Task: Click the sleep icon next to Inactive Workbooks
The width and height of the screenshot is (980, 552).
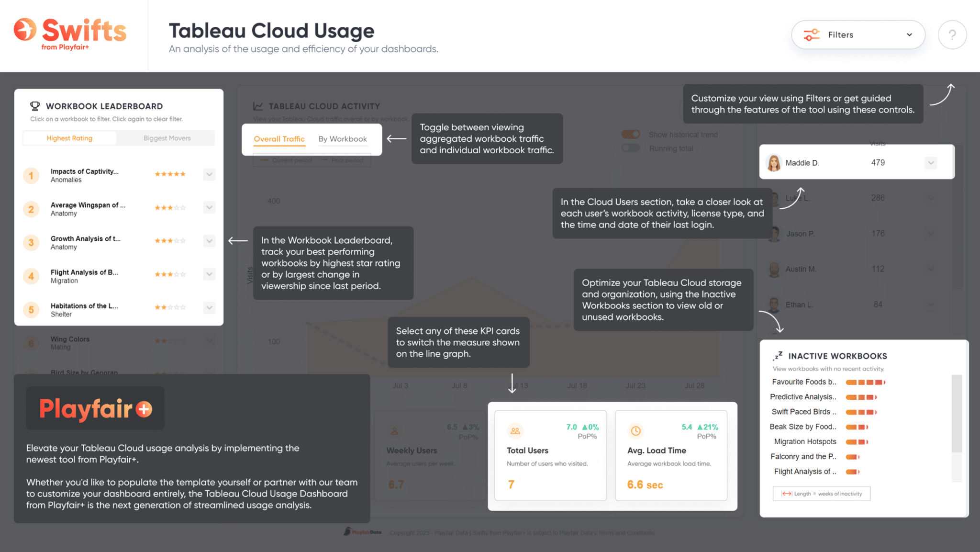Action: pos(778,355)
